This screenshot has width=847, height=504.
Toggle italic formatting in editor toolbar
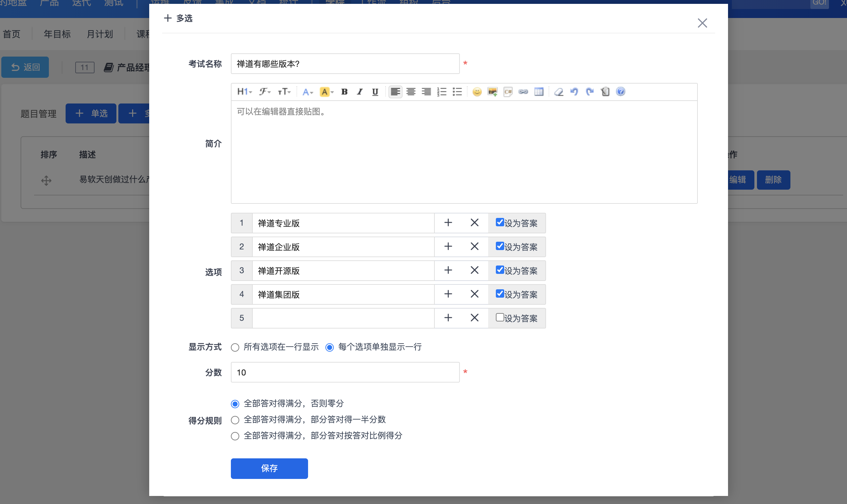click(360, 92)
